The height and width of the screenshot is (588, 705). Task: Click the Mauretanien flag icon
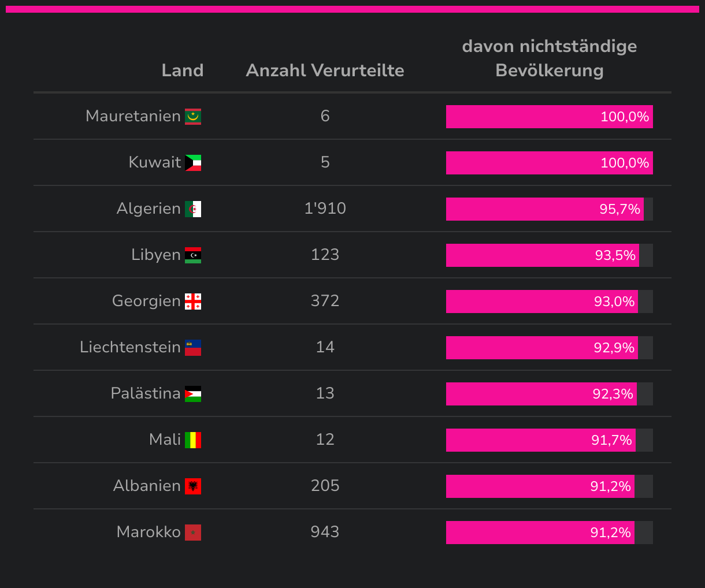pos(193,117)
